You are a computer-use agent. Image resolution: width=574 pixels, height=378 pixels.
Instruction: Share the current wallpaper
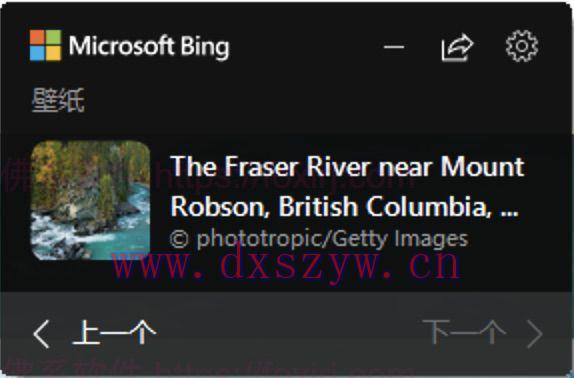(x=458, y=47)
